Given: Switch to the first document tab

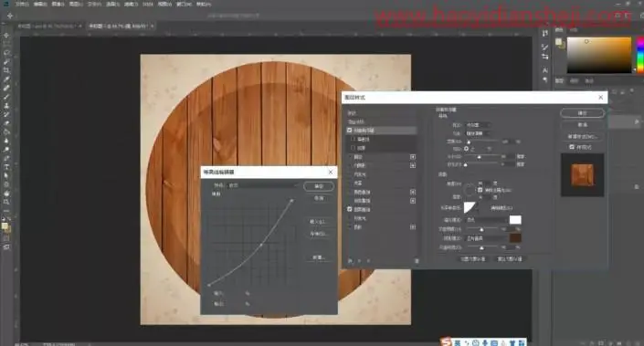Looking at the screenshot, I should [x=48, y=26].
